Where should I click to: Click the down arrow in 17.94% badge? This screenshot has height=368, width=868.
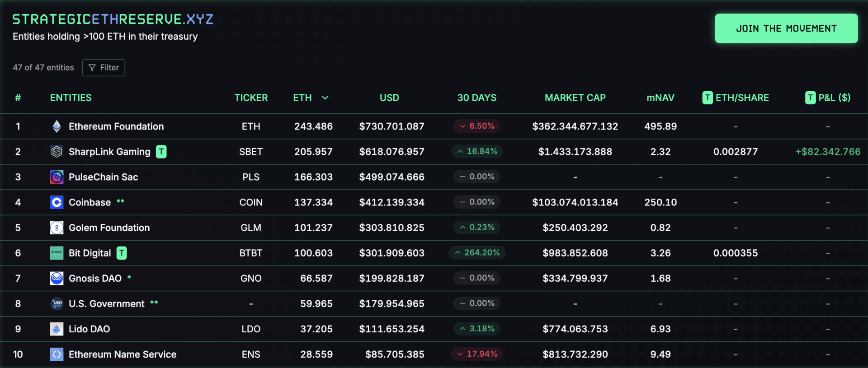click(460, 354)
